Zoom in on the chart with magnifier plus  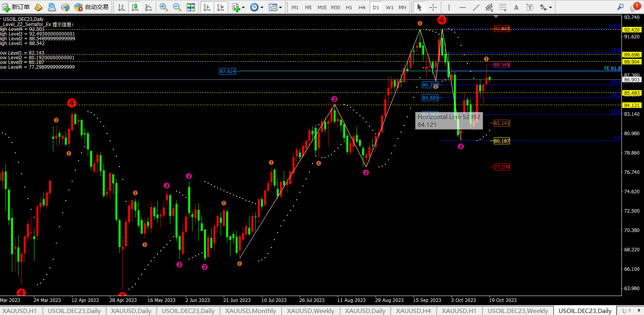click(x=164, y=7)
